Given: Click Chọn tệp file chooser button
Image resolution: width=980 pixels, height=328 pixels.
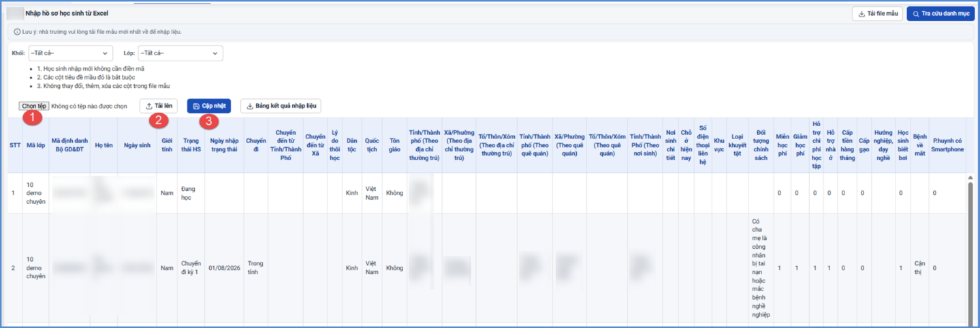Looking at the screenshot, I should pos(34,106).
